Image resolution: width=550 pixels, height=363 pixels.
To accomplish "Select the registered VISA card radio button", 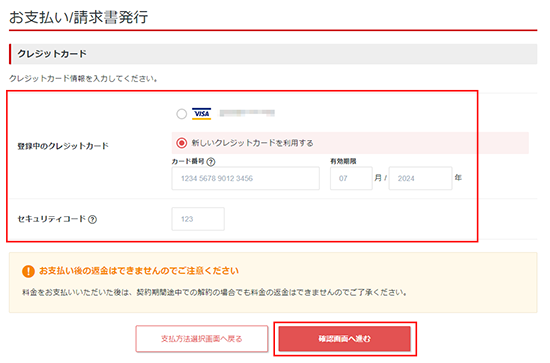I will click(181, 114).
